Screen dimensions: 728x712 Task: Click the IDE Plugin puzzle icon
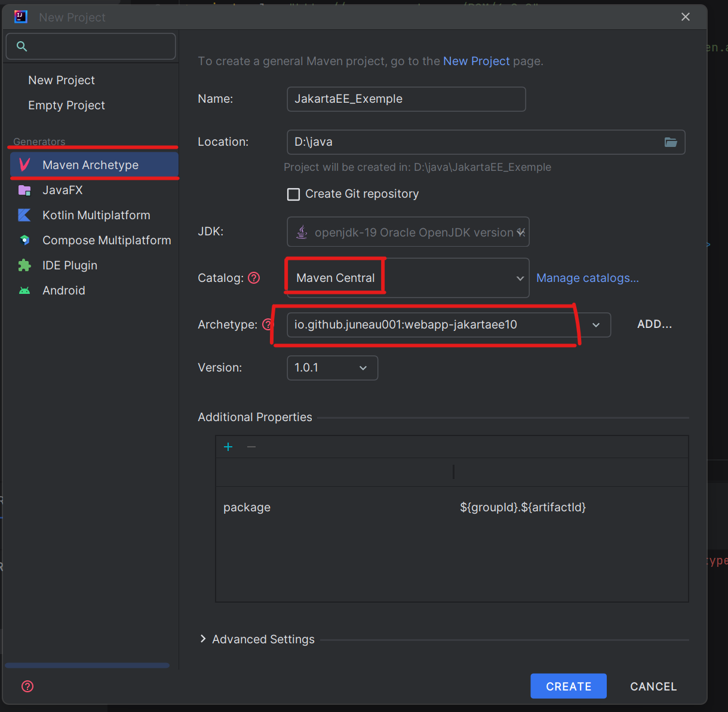click(24, 265)
